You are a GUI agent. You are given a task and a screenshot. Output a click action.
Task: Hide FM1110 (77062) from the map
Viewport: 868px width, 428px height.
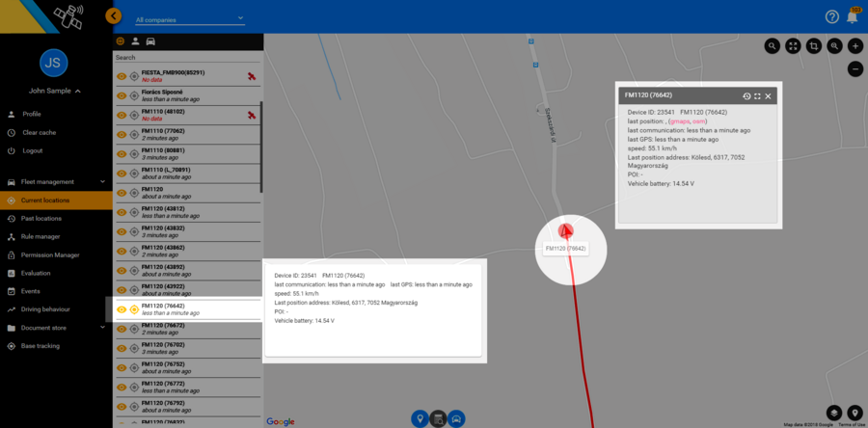[x=122, y=134]
